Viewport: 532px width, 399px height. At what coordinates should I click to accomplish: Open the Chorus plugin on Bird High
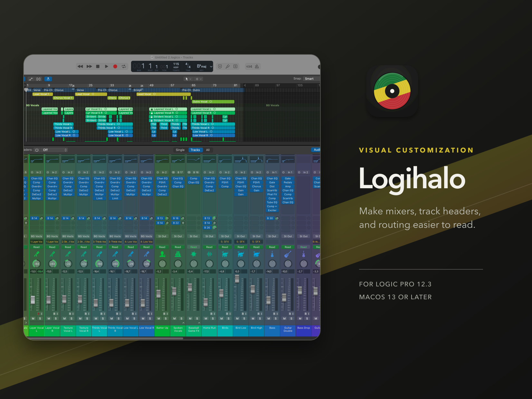click(x=256, y=186)
